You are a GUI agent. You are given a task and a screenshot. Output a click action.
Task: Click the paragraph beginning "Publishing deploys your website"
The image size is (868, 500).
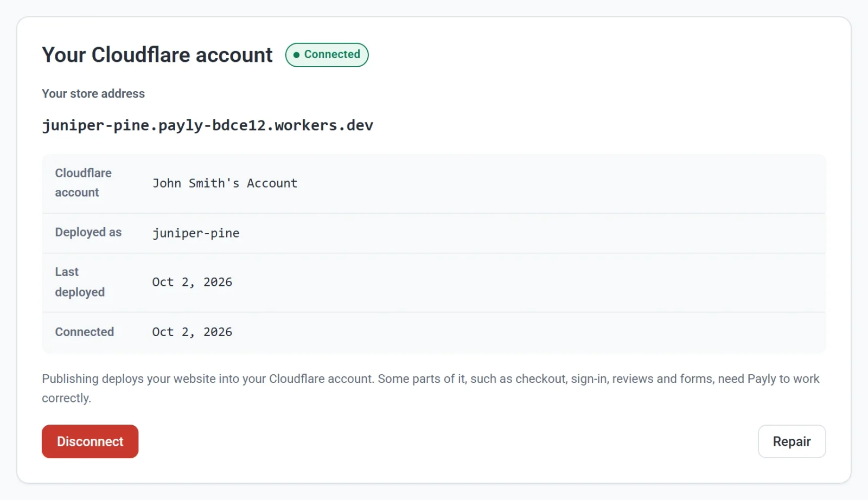431,388
